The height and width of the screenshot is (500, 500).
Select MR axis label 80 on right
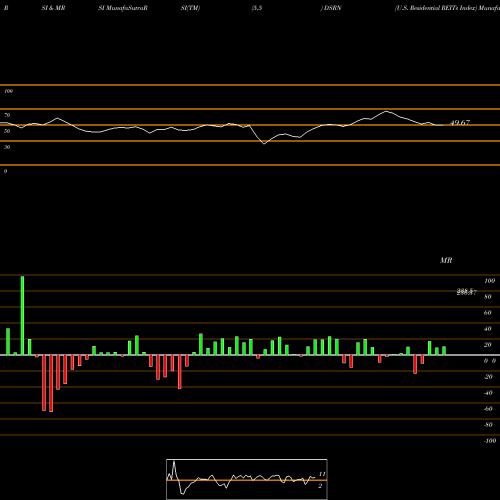(488, 297)
